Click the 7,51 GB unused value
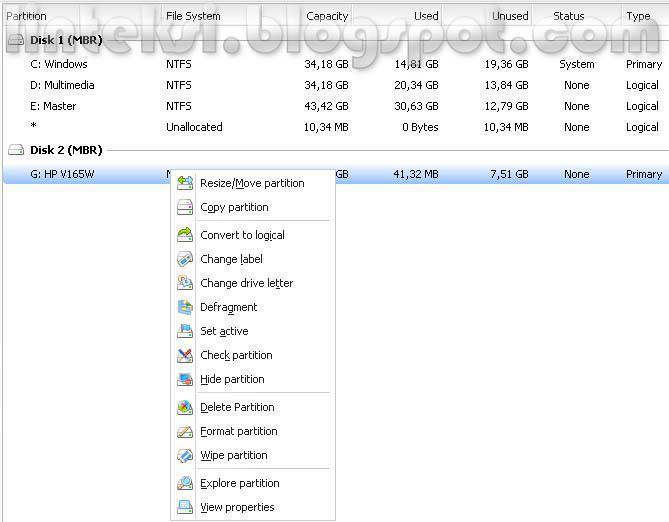Viewport: 669px width, 522px height. click(509, 174)
